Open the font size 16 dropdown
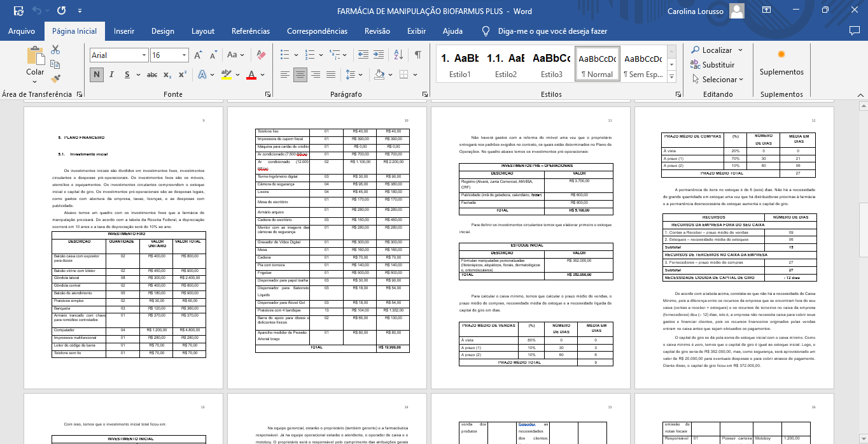Screen dimensions: 868x444 point(184,55)
